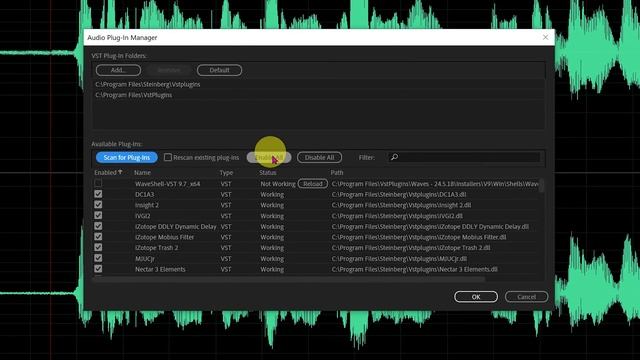640x360 pixels.
Task: Click the magnifier icon in Filter box
Action: click(x=394, y=157)
